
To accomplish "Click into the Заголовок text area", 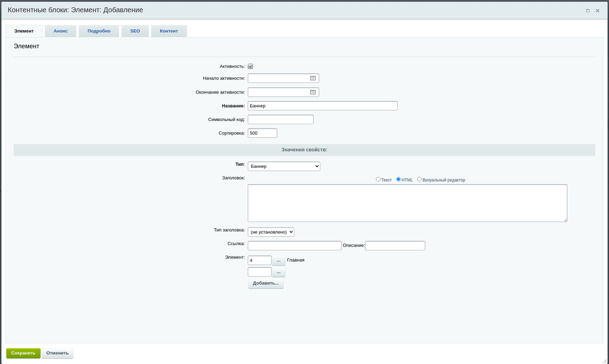I will 407,203.
